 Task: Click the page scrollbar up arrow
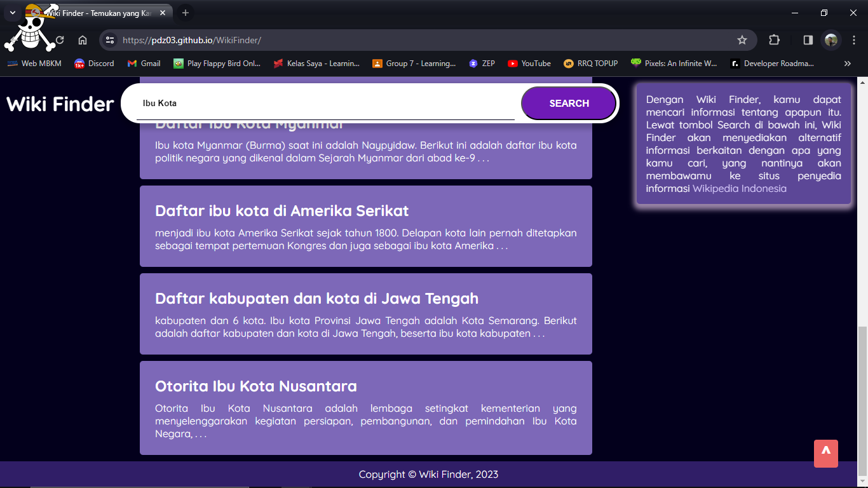[862, 83]
